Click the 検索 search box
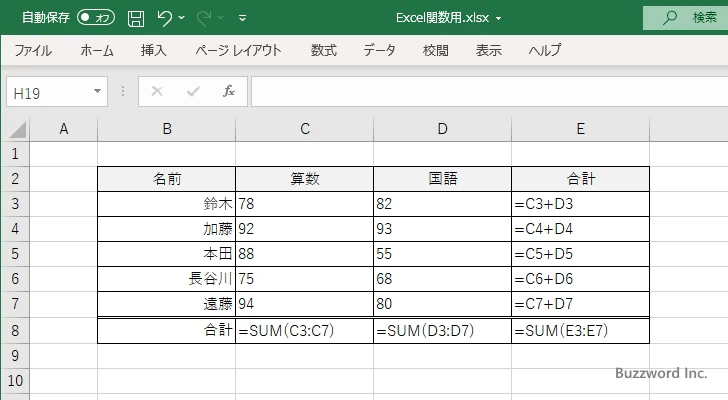This screenshot has width=728, height=400. pos(685,18)
